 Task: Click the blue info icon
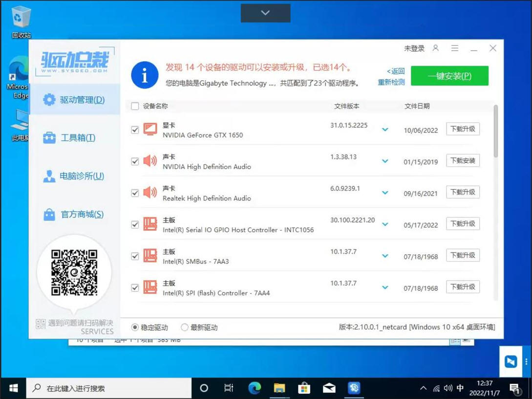pyautogui.click(x=145, y=75)
